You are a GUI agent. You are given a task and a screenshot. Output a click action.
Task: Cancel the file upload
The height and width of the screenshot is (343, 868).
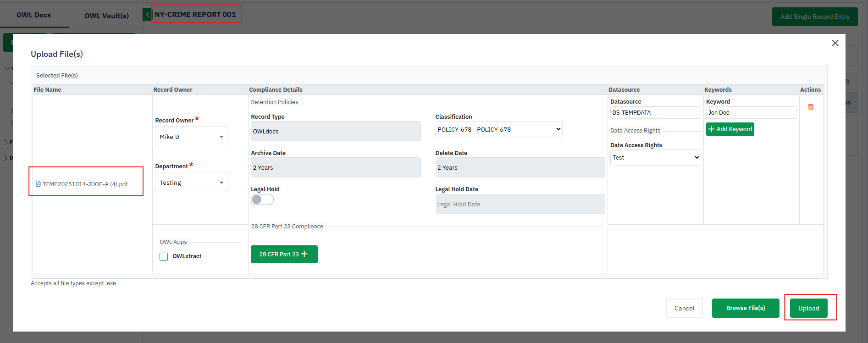pyautogui.click(x=684, y=308)
